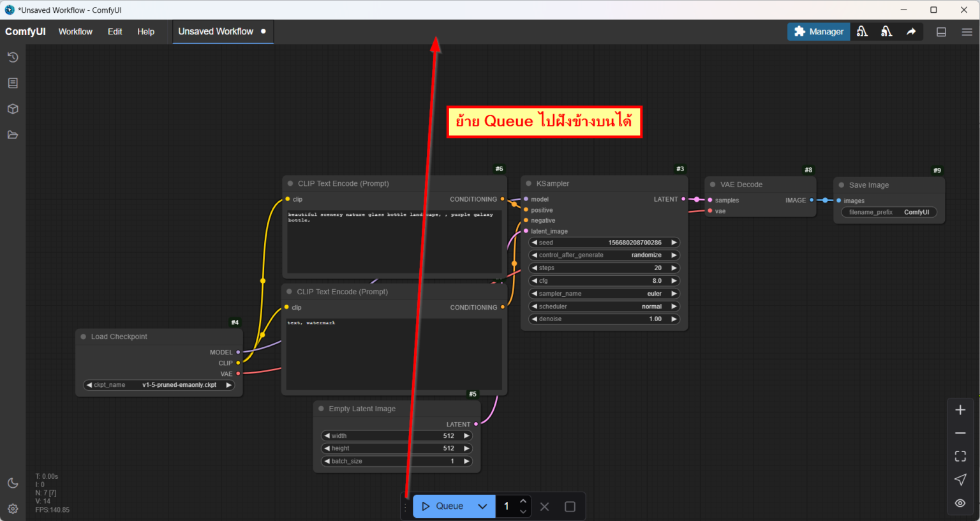This screenshot has height=521, width=980.
Task: Open the Workflow menu
Action: pos(75,31)
